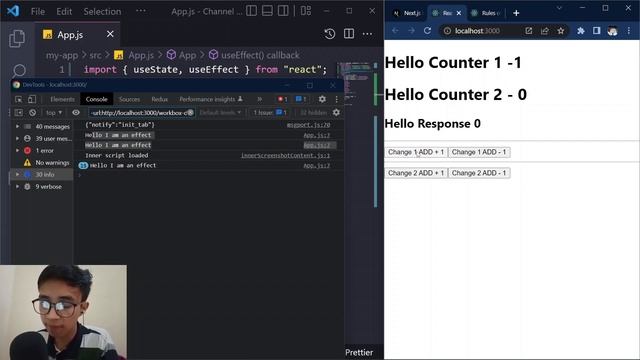Open Chrome profile avatar
Image resolution: width=640 pixels, height=360 pixels.
612,31
